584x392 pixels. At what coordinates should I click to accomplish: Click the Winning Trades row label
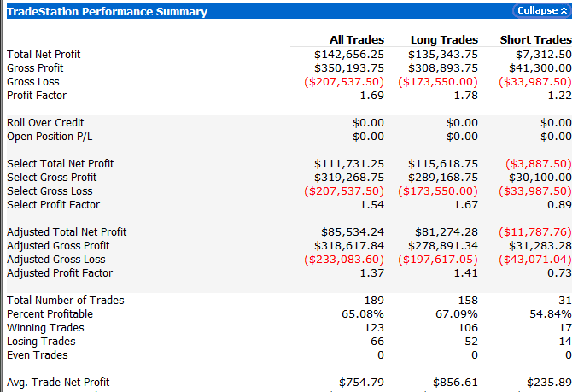pos(45,328)
